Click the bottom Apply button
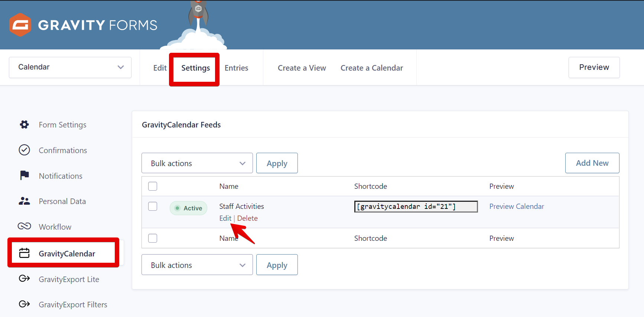Image resolution: width=644 pixels, height=317 pixels. (x=277, y=265)
